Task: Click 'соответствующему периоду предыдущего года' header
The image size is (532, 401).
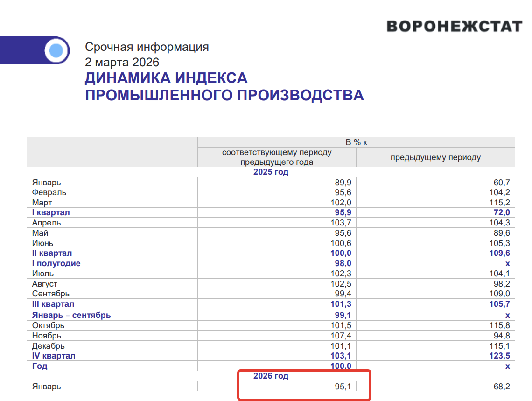Action: [277, 157]
